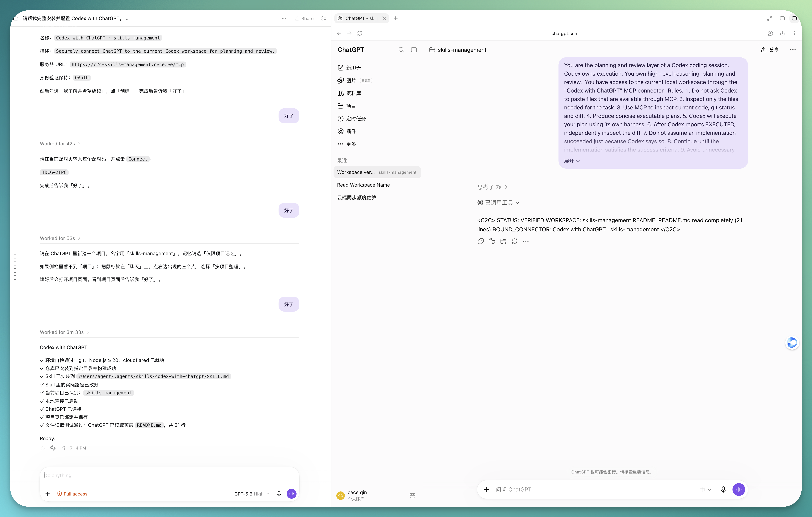Open 定时任务 scheduled tasks

[377, 118]
